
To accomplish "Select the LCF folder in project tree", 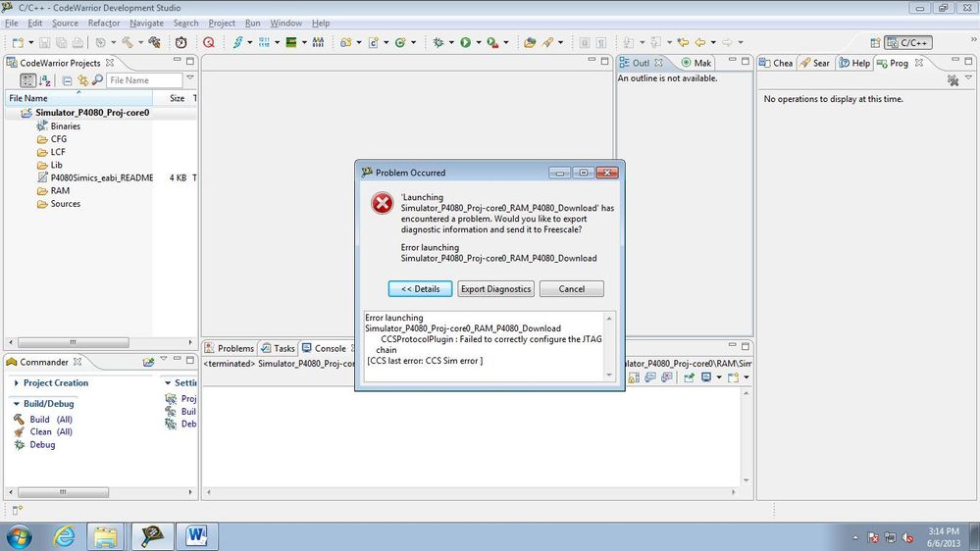I will 58,152.
